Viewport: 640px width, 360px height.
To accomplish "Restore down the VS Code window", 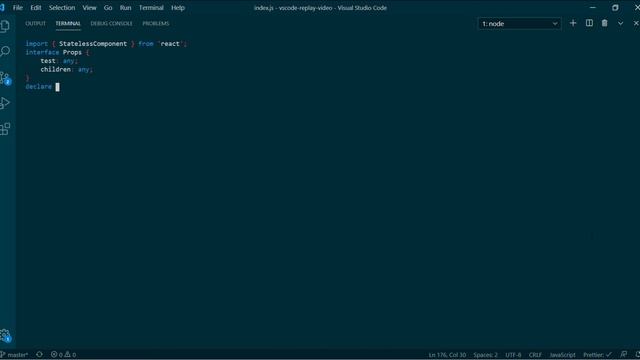I will tap(615, 8).
